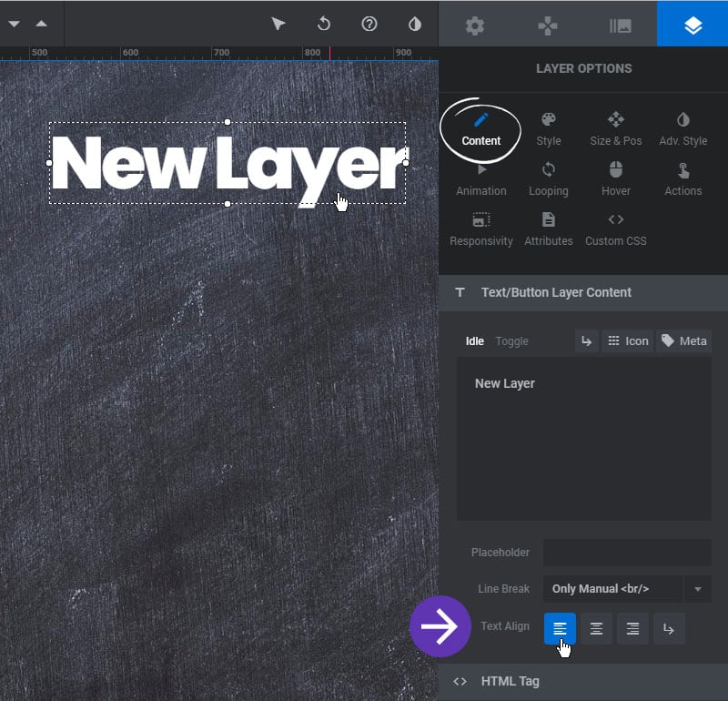Click into the New Layer text area

coord(583,439)
